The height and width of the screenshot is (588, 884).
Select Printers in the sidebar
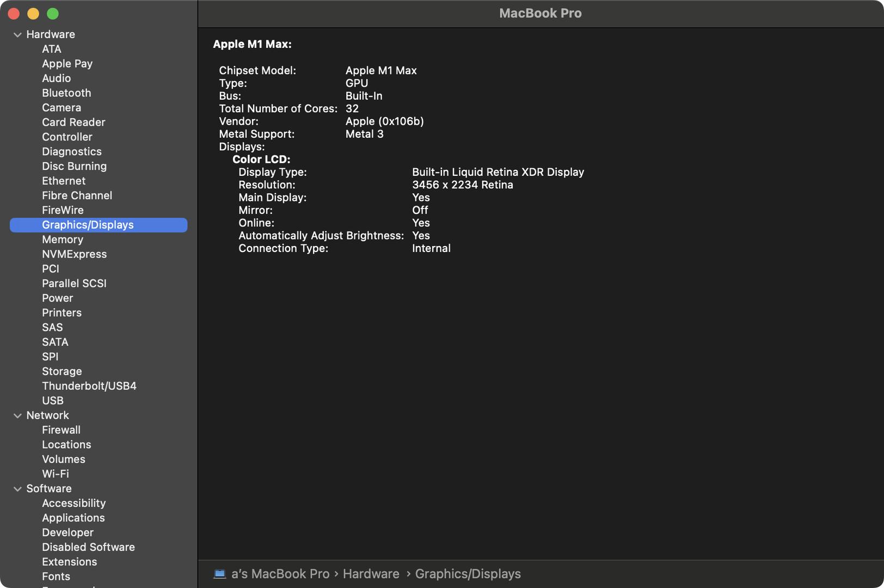click(x=62, y=313)
